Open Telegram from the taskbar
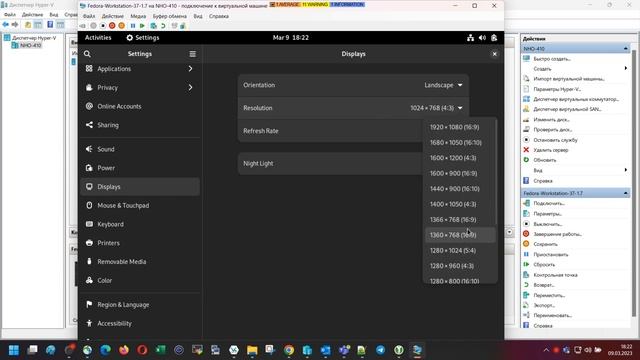This screenshot has width=640, height=360. pyautogui.click(x=380, y=350)
